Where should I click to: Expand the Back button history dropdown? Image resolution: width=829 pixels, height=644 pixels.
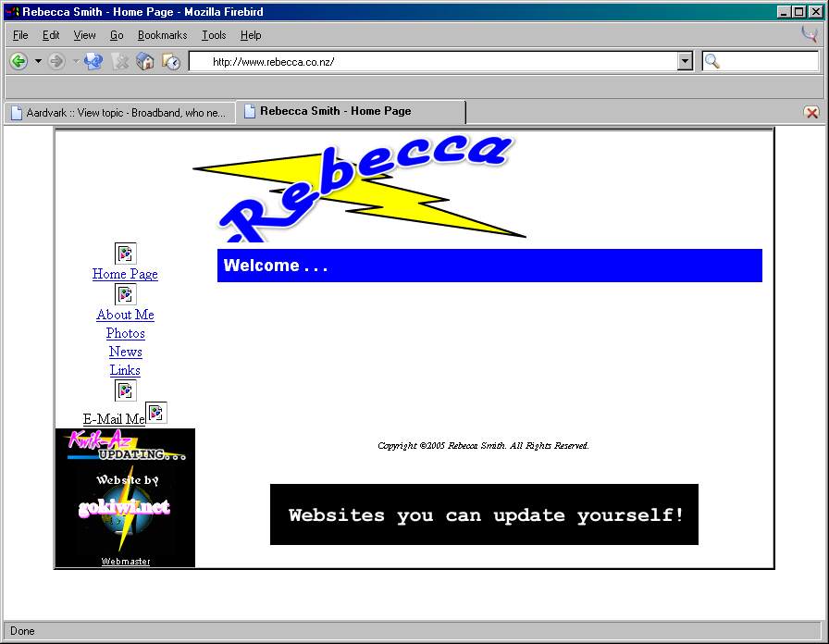38,61
